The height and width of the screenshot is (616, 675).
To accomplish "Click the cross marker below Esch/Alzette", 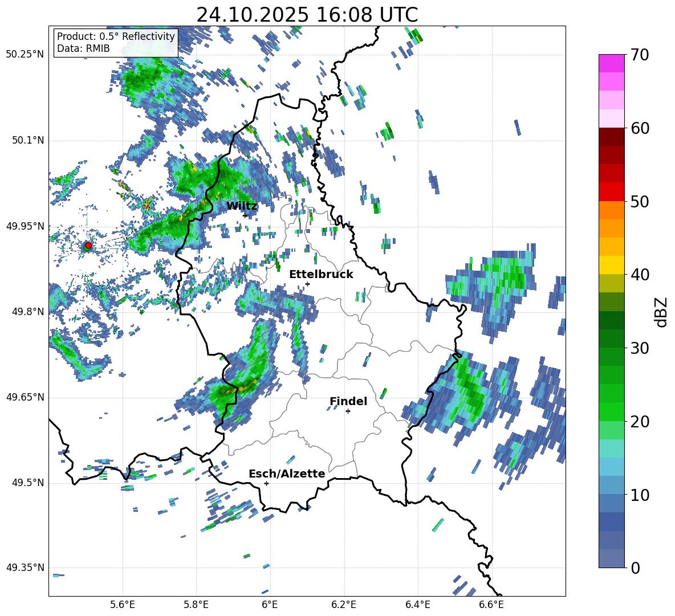I will click(x=266, y=483).
